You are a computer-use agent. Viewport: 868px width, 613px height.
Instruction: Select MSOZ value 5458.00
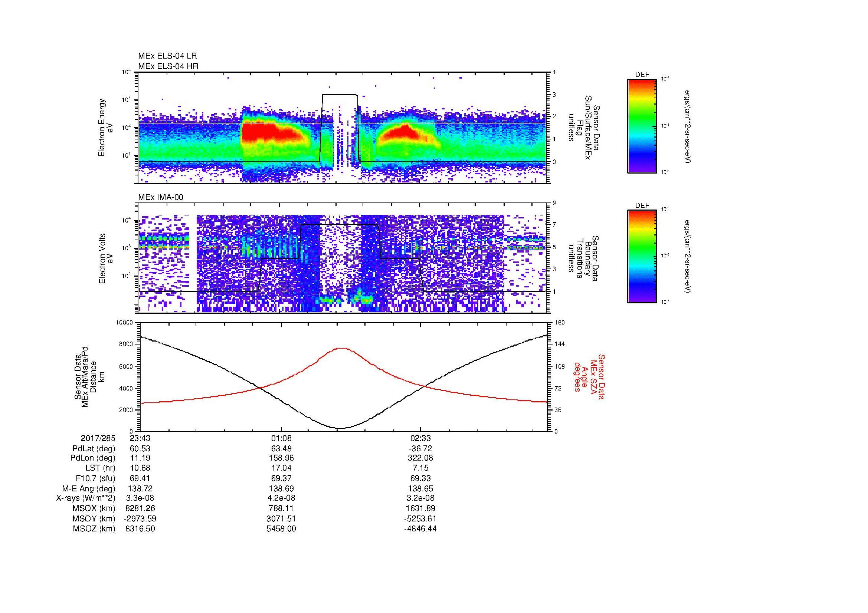281,529
